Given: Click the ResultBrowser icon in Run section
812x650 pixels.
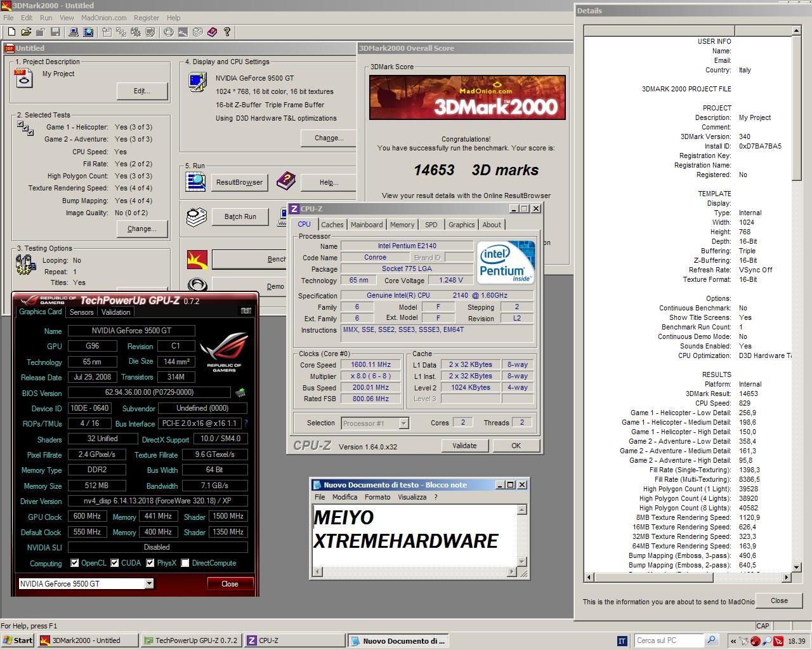Looking at the screenshot, I should coord(195,182).
